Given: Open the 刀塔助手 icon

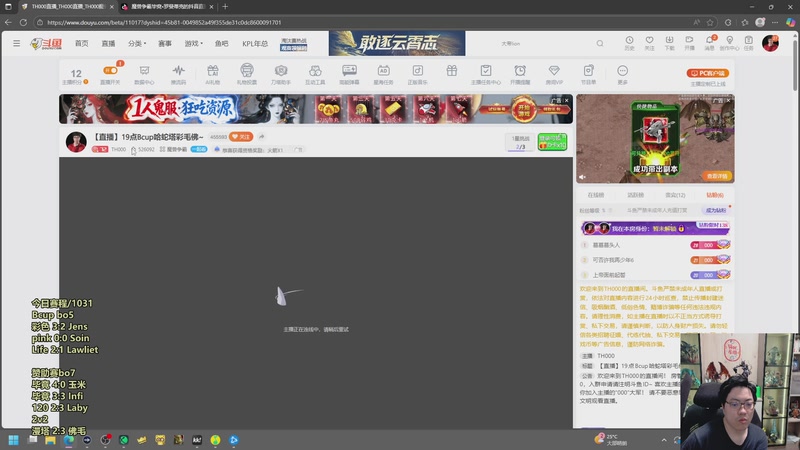Looking at the screenshot, I should tap(281, 74).
